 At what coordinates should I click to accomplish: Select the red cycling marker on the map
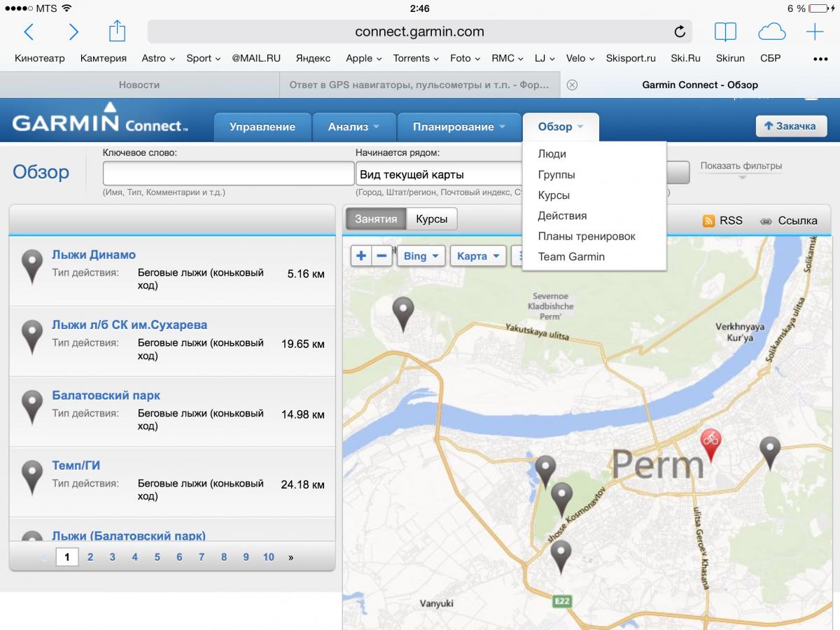point(711,445)
